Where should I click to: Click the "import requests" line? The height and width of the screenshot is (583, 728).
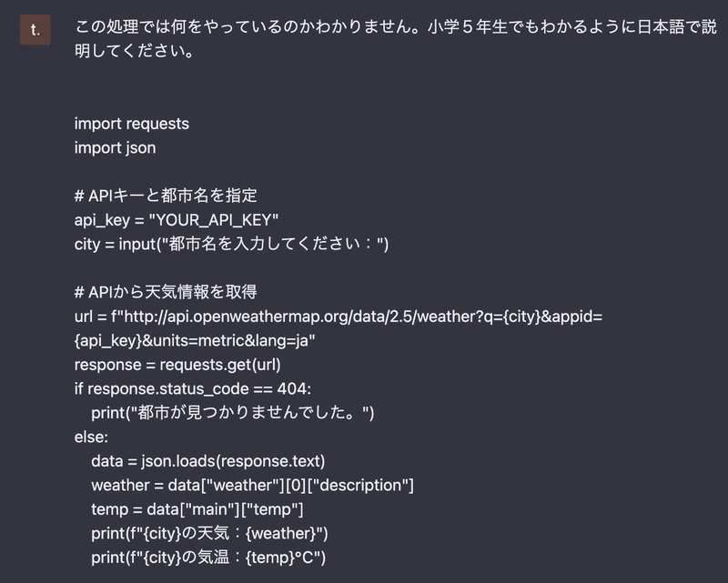click(131, 124)
